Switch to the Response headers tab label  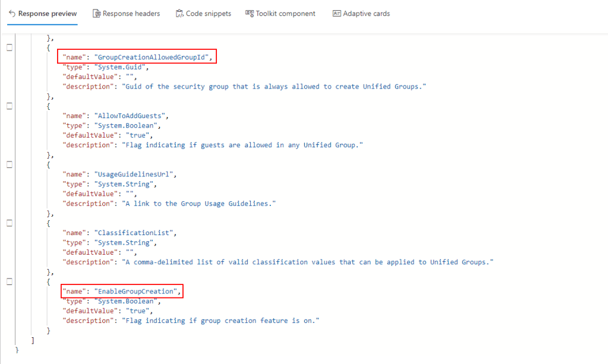point(131,14)
